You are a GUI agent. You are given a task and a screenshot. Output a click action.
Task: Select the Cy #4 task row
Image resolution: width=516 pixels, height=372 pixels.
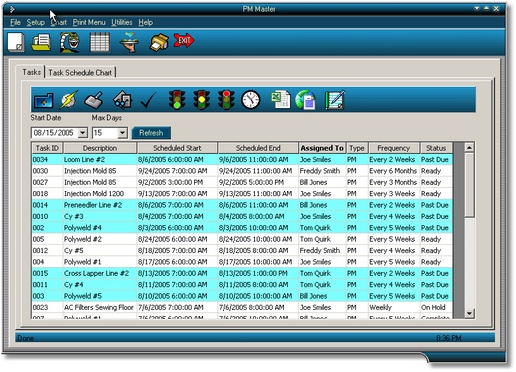coord(242,285)
